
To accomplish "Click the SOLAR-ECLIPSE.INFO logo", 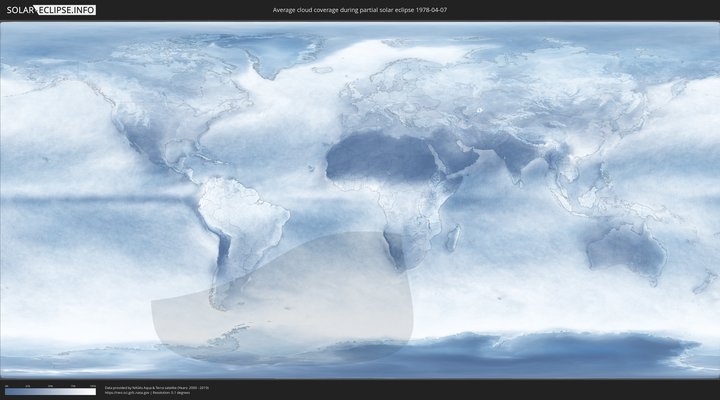I will (48, 10).
